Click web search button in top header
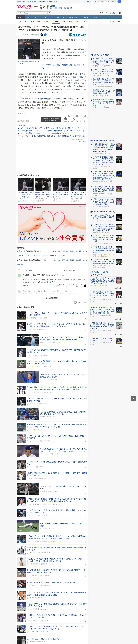 point(120,2)
